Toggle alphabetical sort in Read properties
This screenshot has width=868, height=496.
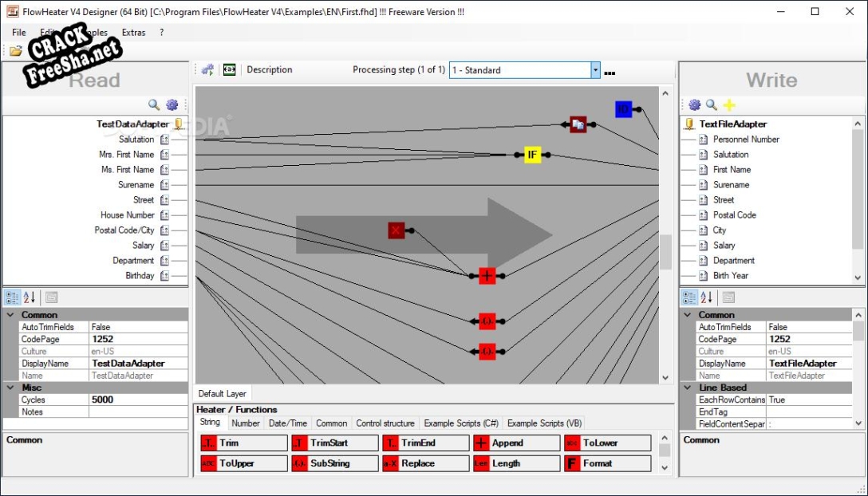pyautogui.click(x=30, y=297)
